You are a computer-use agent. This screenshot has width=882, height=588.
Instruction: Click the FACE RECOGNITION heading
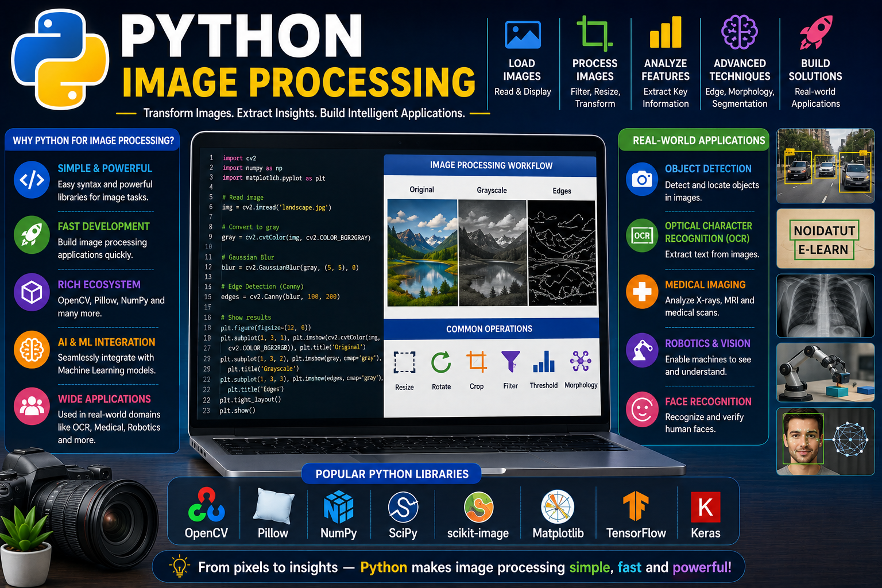tap(708, 401)
